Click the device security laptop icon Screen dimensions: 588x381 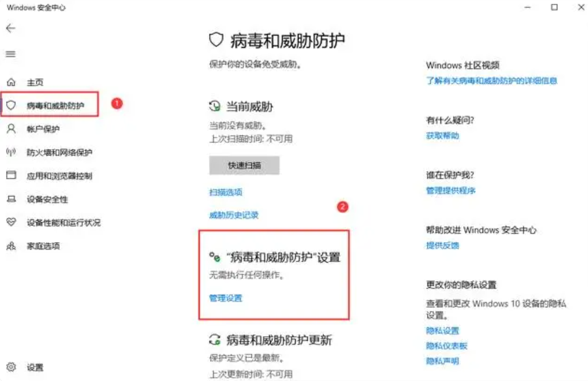pyautogui.click(x=11, y=199)
